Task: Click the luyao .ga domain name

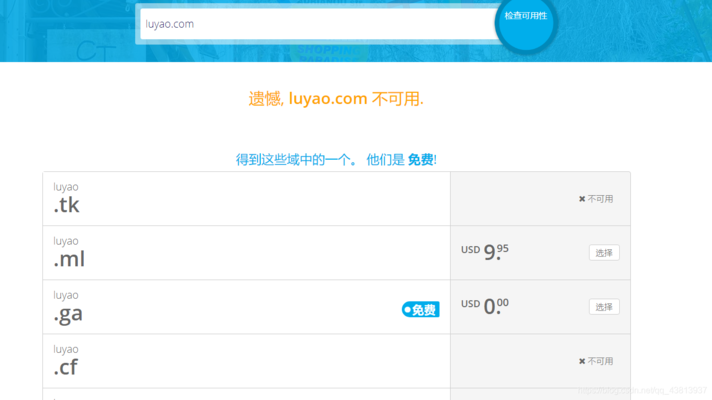Action: [68, 307]
